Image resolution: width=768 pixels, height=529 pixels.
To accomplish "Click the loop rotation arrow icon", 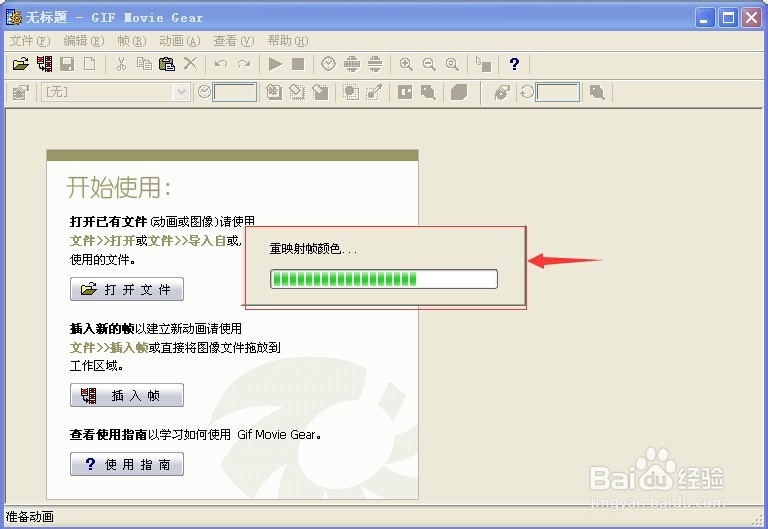I will (527, 92).
